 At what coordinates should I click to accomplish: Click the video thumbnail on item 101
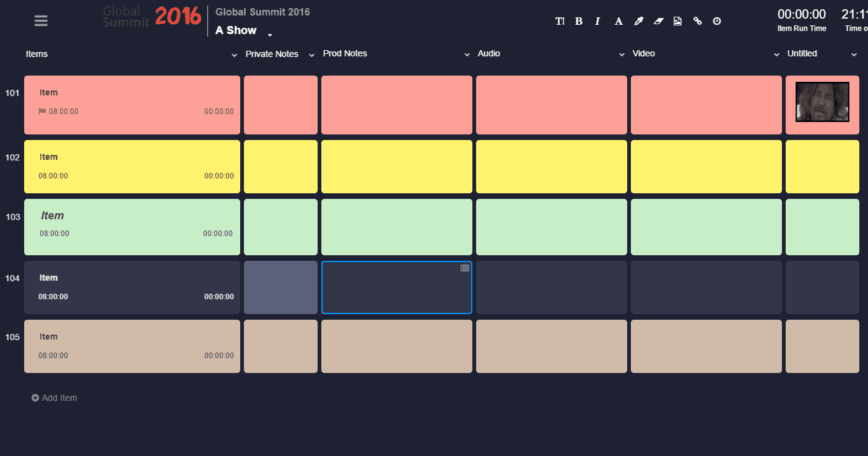[822, 102]
